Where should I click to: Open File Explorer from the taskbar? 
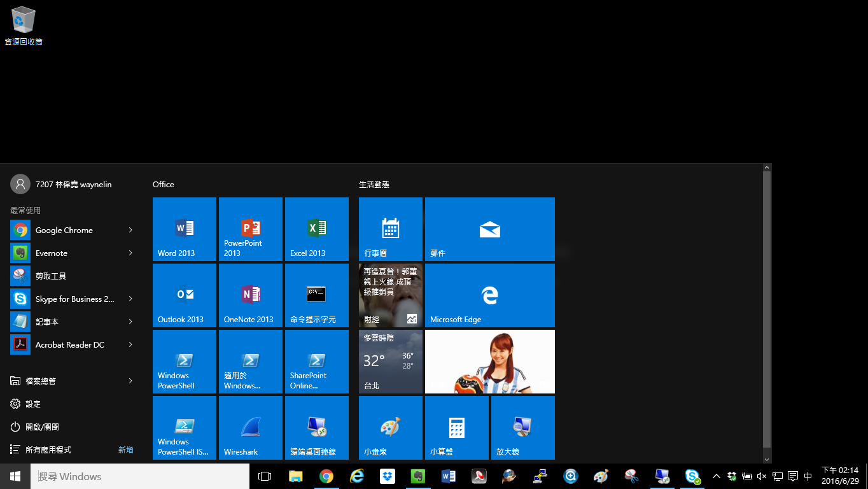point(296,476)
